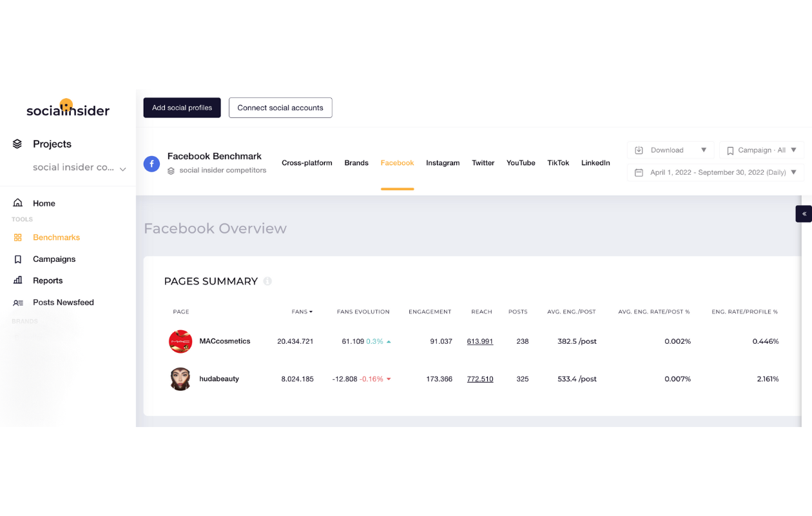The height and width of the screenshot is (516, 812).
Task: Click the Eng. Rate/Profile % header
Action: pyautogui.click(x=745, y=312)
